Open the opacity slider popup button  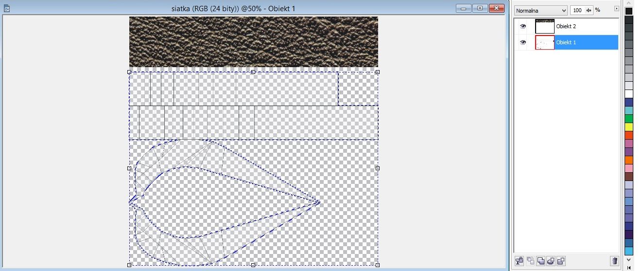coord(589,10)
